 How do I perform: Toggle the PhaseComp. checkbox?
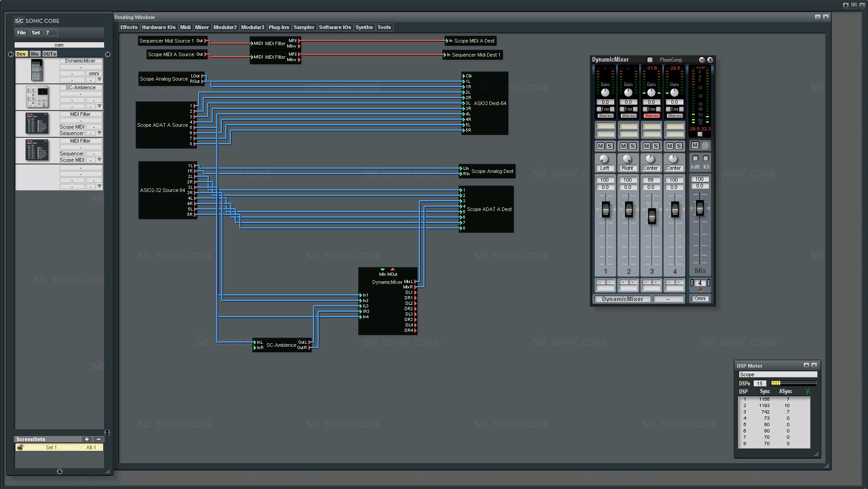(x=650, y=60)
